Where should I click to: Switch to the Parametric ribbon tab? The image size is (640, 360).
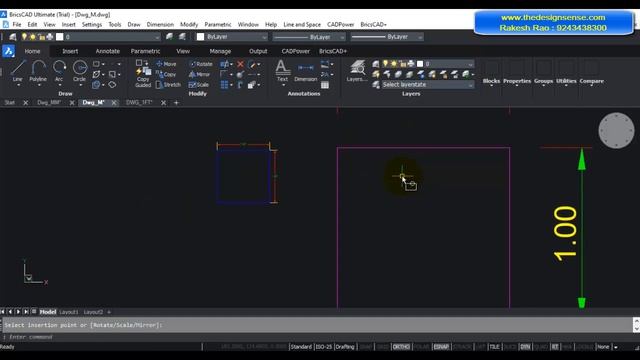pos(145,51)
